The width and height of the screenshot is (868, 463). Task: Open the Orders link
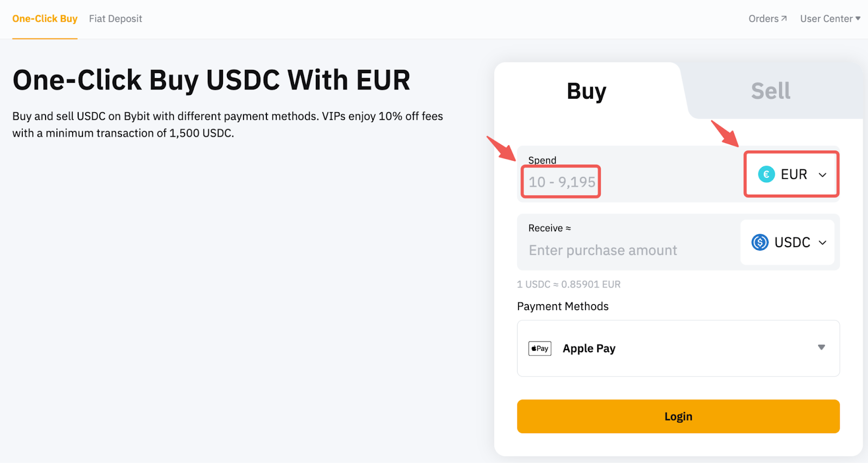pos(763,18)
